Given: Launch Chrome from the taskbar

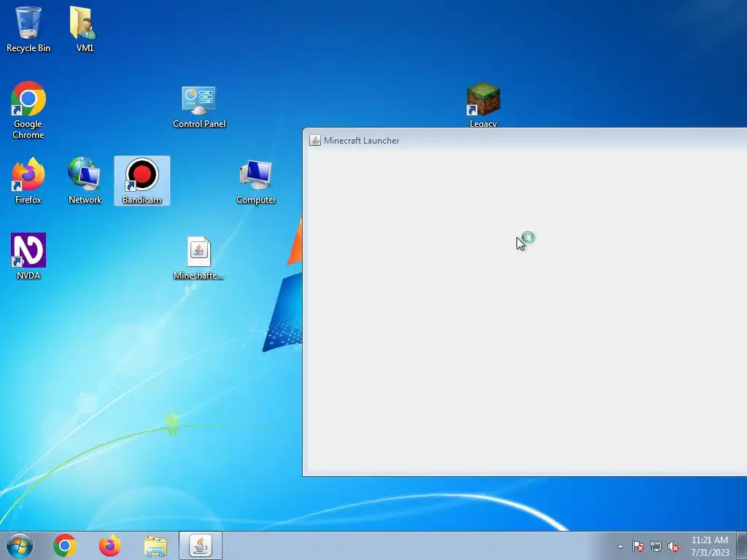Looking at the screenshot, I should point(65,545).
